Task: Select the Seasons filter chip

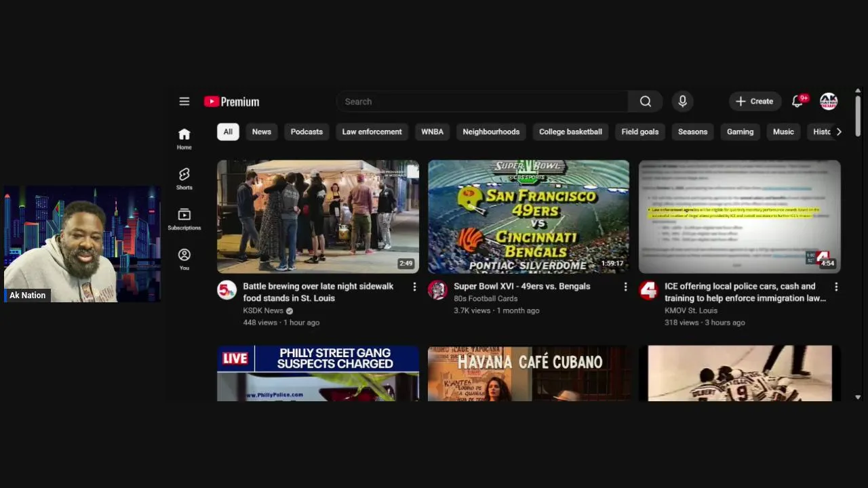Action: 692,131
